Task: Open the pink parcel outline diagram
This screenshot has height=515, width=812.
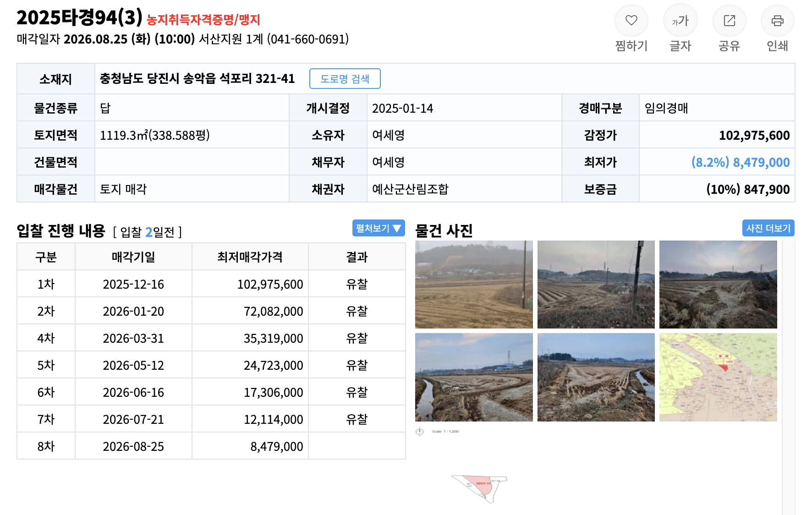Action: [480, 488]
